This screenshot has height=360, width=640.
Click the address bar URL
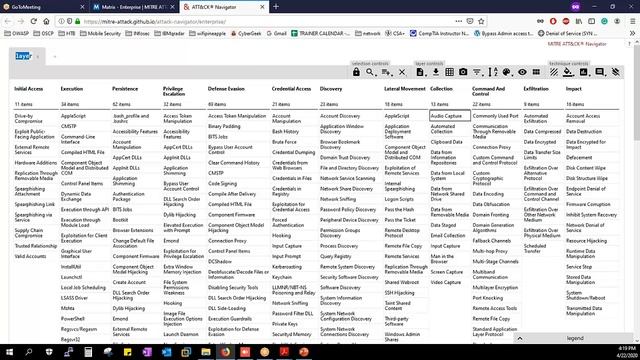point(155,22)
